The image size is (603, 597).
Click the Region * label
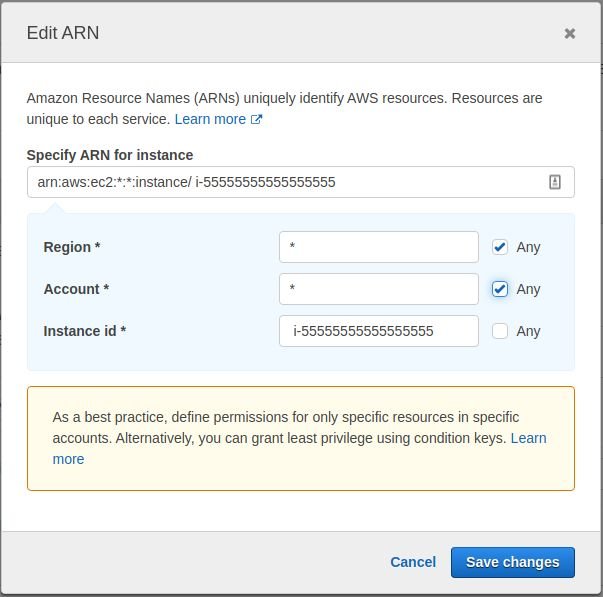[72, 247]
